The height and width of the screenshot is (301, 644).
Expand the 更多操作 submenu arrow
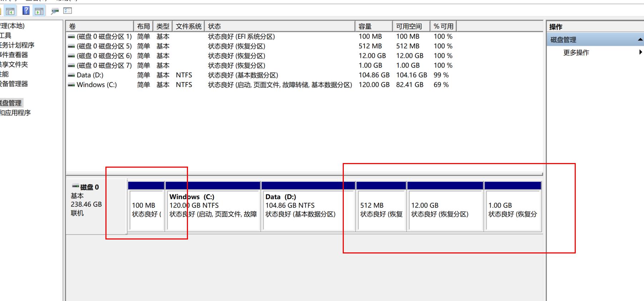(x=640, y=52)
